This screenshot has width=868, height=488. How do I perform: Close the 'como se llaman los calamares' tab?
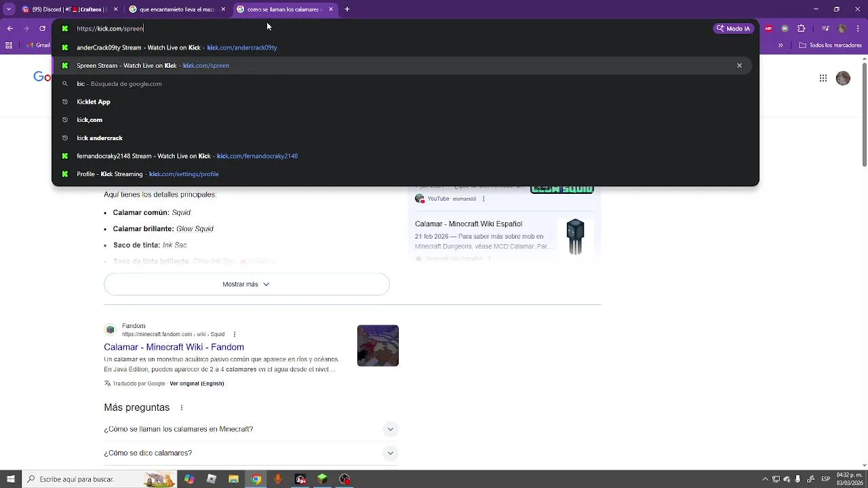(x=331, y=9)
